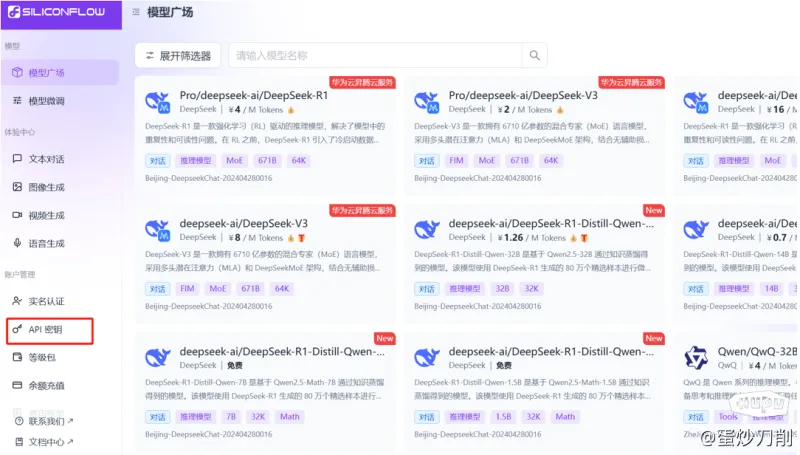
Task: Click the API 密钥 key icon
Action: (17, 329)
